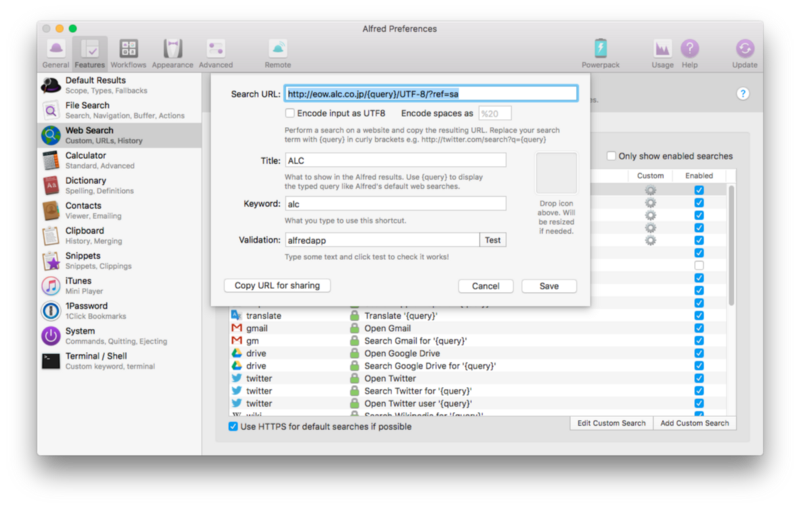Select Default Results in sidebar
The width and height of the screenshot is (800, 508).
(x=119, y=85)
